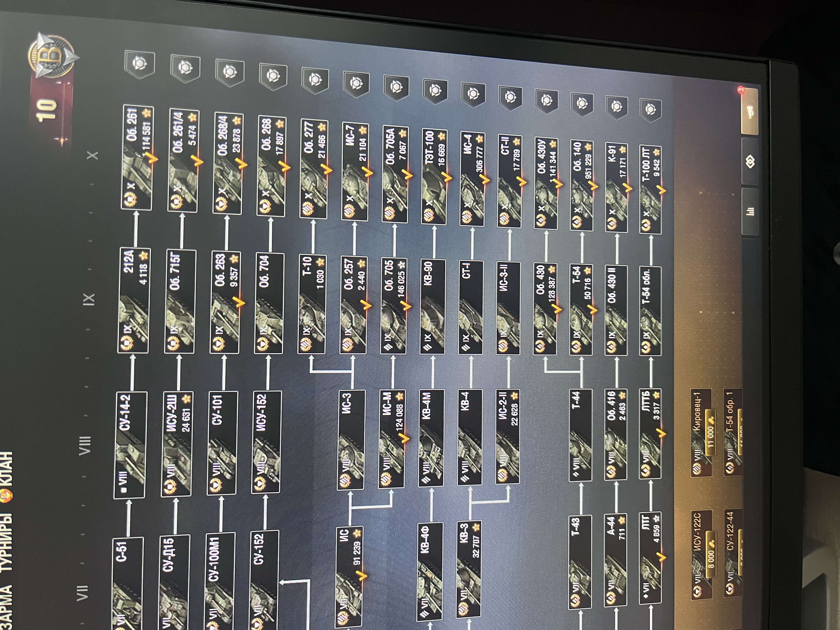Select the ИС-3 tier VIII tank

tap(351, 440)
